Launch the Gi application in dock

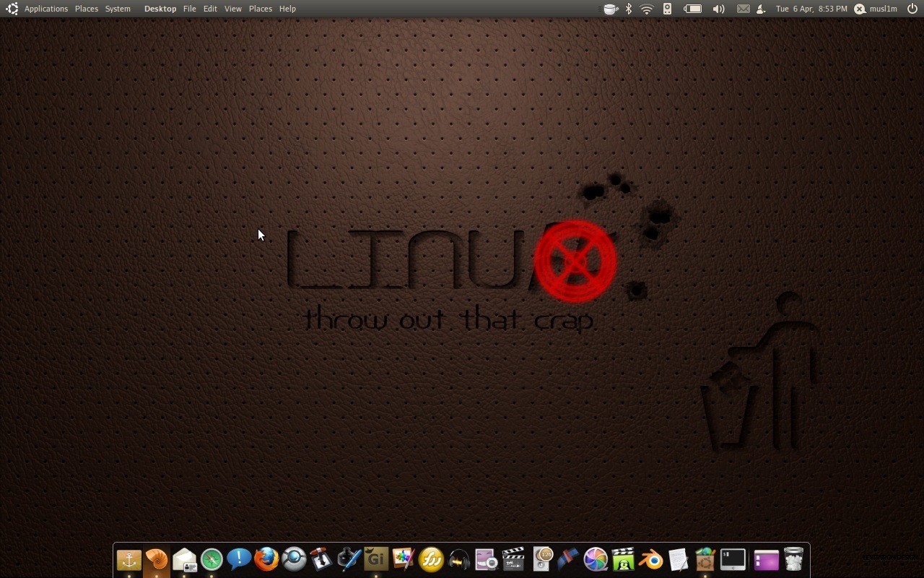(x=376, y=560)
